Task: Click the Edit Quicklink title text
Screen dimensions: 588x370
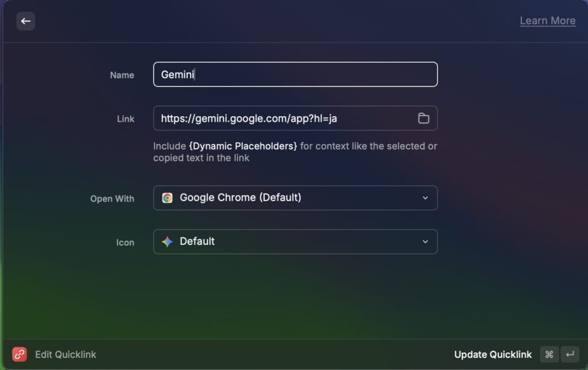Action: [65, 354]
